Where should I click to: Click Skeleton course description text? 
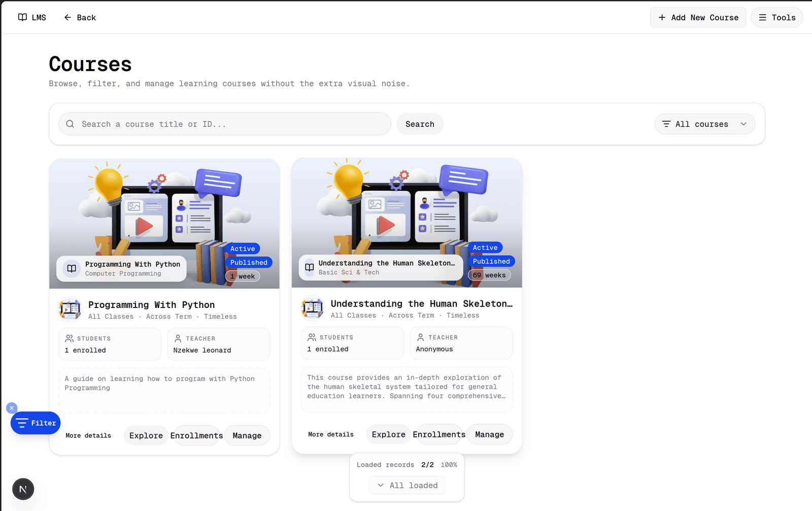407,387
